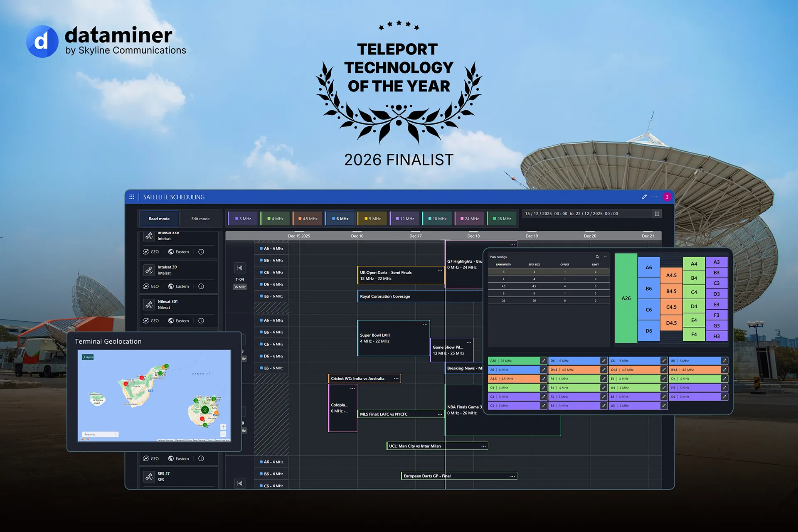Toggle the 4.5 MHz bandwidth filter

[308, 219]
